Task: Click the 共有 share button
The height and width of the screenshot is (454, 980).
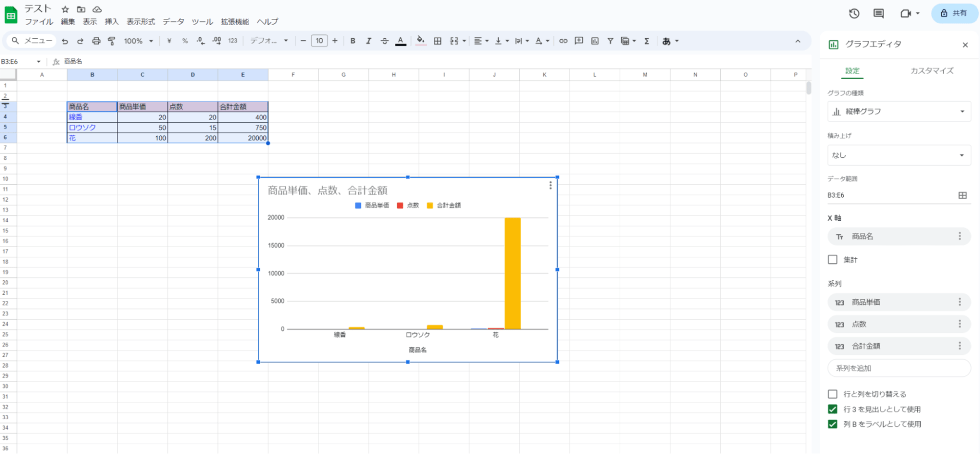Action: pyautogui.click(x=954, y=13)
